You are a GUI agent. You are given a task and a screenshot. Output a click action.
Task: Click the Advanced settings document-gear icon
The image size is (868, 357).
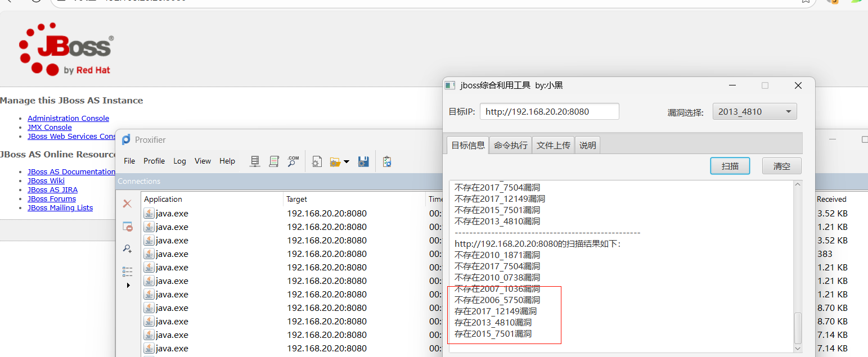pyautogui.click(x=317, y=161)
